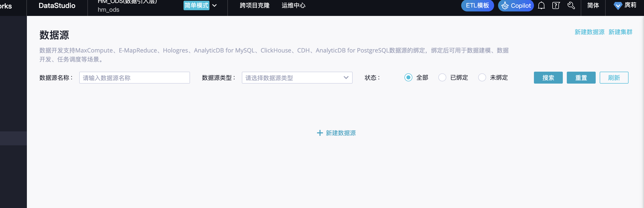Click the 搜索 button
The height and width of the screenshot is (208, 644).
[548, 78]
